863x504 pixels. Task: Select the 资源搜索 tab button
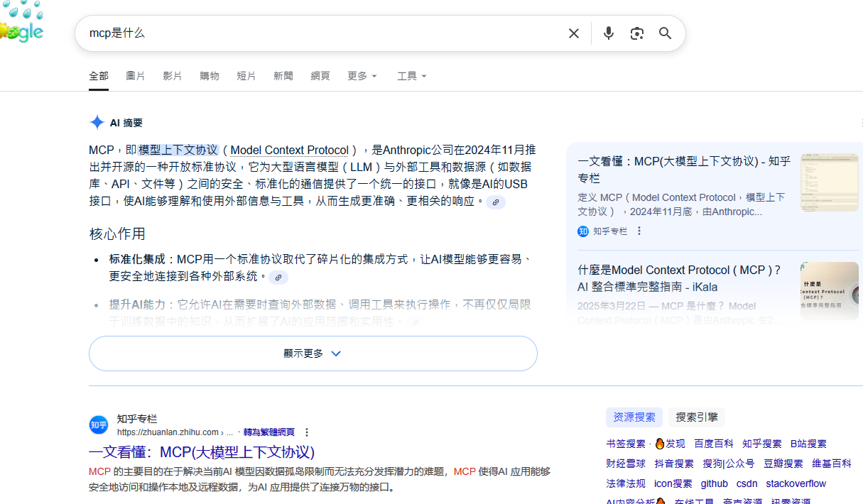click(634, 417)
